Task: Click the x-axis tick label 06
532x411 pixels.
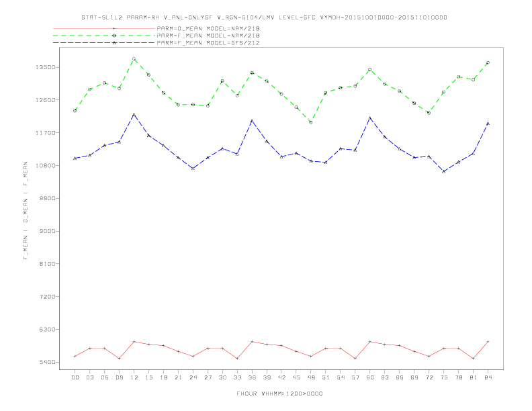Action: click(x=105, y=377)
